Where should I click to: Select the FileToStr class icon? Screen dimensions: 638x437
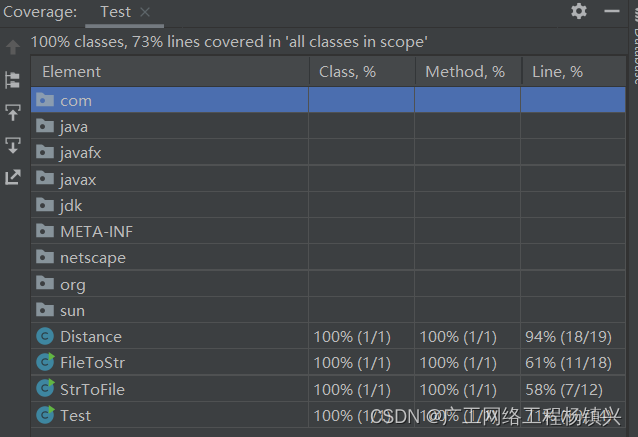(x=44, y=362)
